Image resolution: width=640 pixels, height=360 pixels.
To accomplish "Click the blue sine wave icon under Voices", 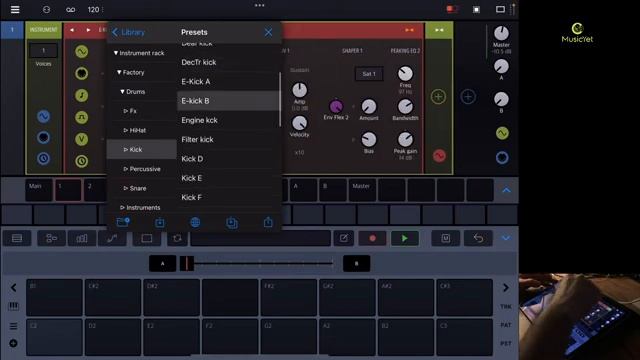I will pyautogui.click(x=44, y=117).
